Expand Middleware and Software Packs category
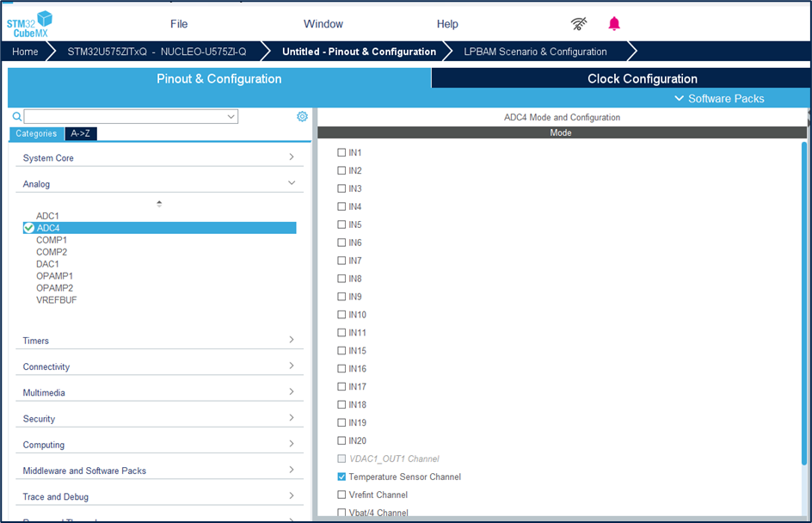 (159, 471)
